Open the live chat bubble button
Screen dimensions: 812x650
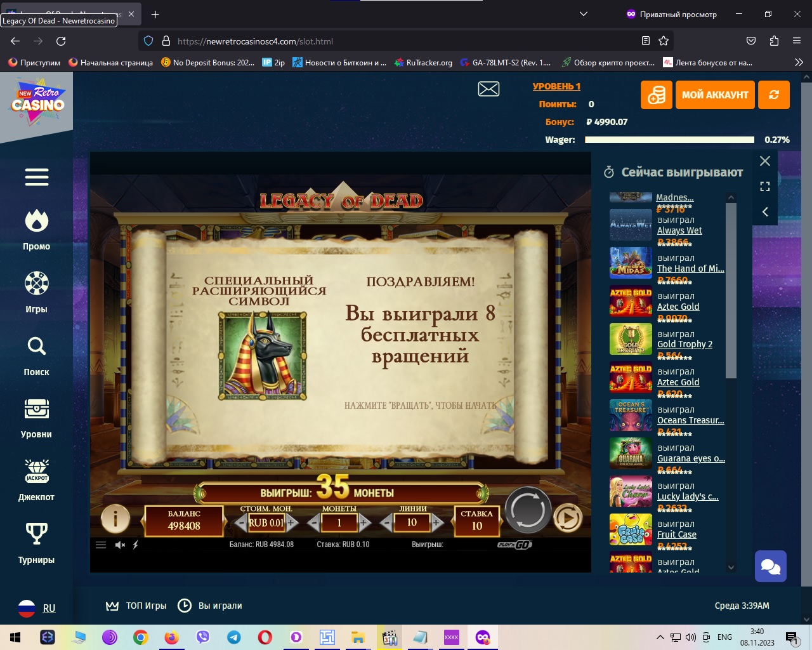(x=771, y=566)
